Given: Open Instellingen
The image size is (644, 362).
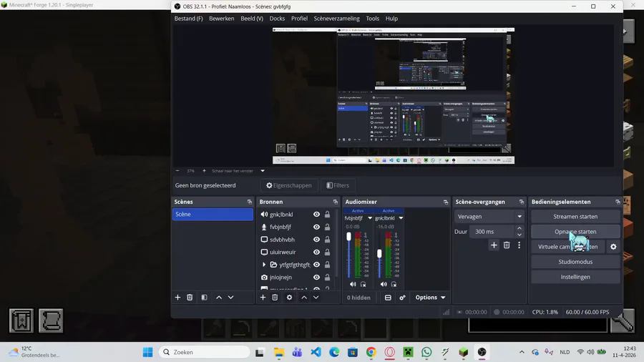Looking at the screenshot, I should (x=575, y=277).
